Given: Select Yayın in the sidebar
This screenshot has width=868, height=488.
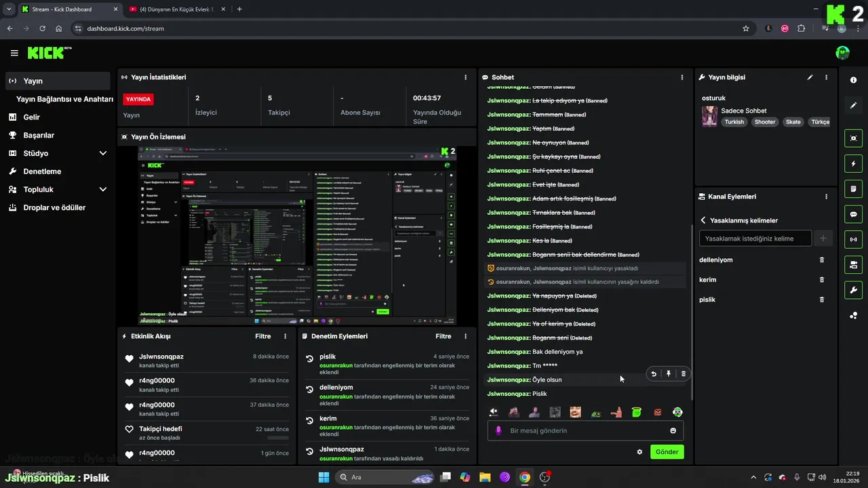Looking at the screenshot, I should pyautogui.click(x=57, y=81).
